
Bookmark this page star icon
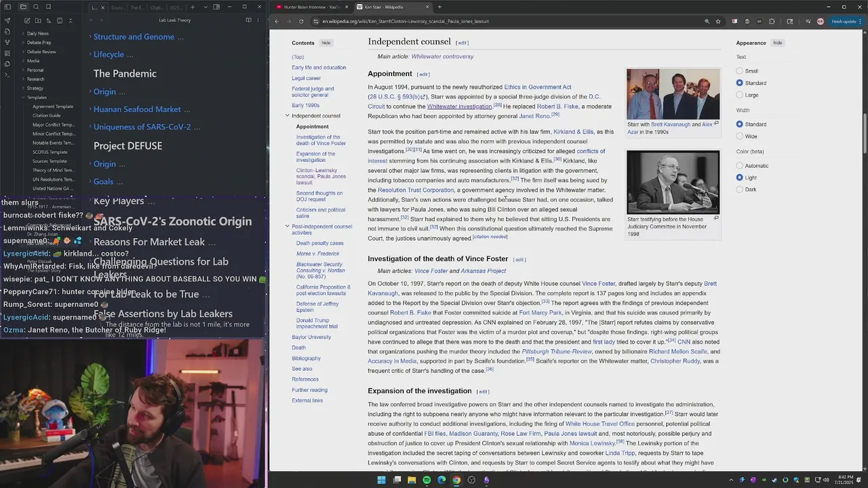[x=718, y=21]
